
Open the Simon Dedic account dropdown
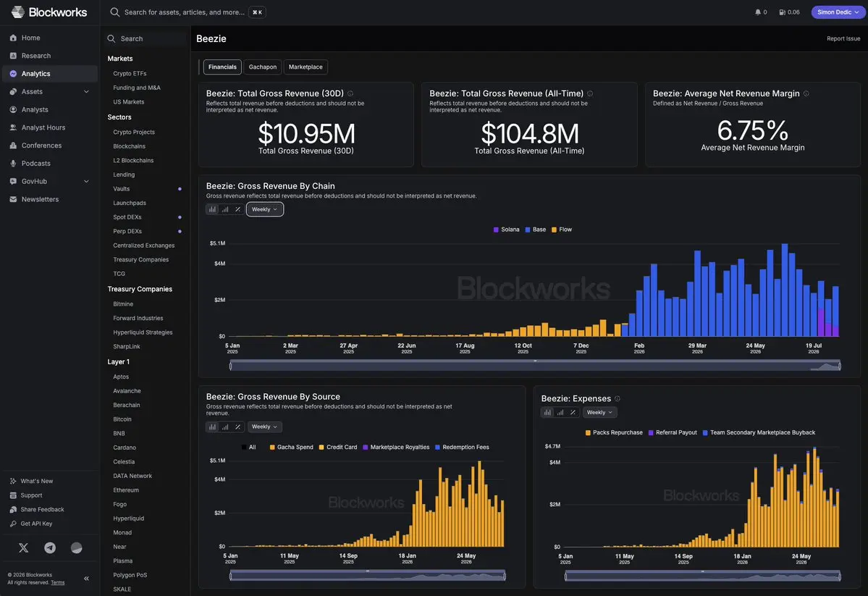coord(838,12)
